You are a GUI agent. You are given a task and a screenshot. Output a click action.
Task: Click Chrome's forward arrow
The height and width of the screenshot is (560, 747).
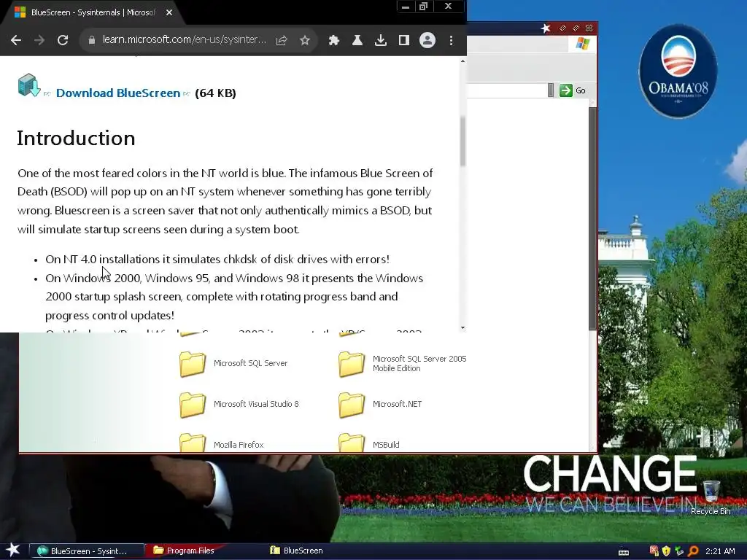[39, 41]
